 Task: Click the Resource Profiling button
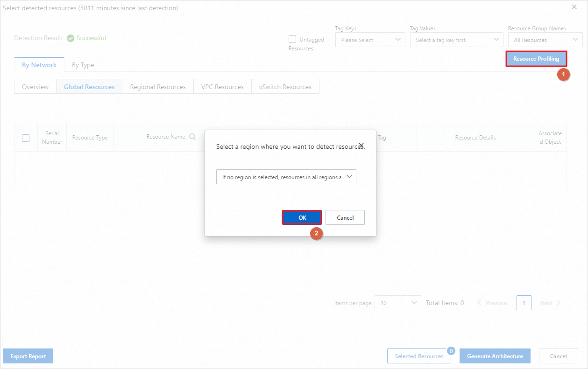536,59
